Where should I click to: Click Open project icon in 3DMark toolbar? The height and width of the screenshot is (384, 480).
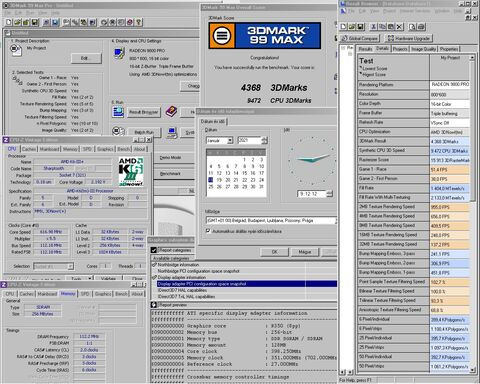pos(17,22)
